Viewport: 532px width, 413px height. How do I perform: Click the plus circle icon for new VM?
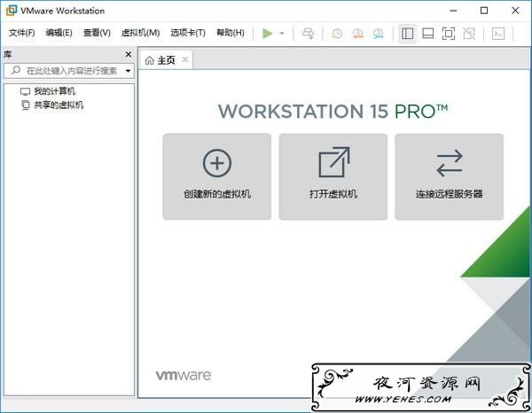coord(217,163)
